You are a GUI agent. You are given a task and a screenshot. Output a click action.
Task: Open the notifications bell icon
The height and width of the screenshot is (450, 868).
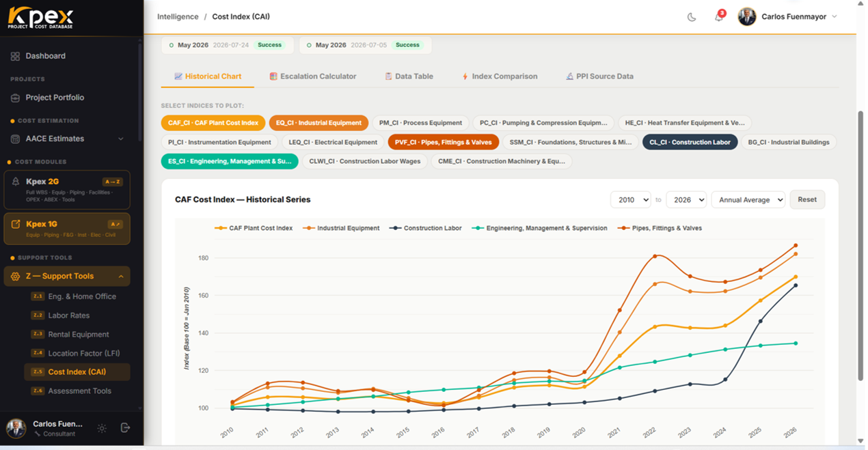click(719, 17)
